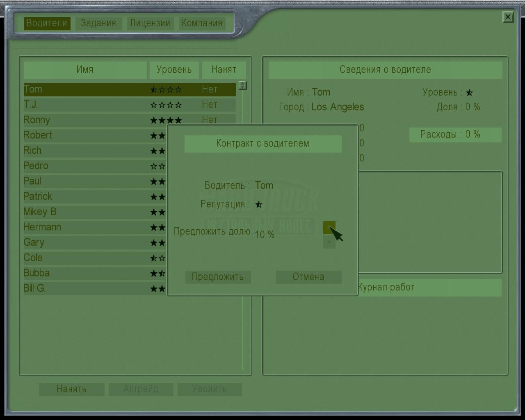Click the Апгрейд button
The image size is (525, 420).
[x=141, y=389]
